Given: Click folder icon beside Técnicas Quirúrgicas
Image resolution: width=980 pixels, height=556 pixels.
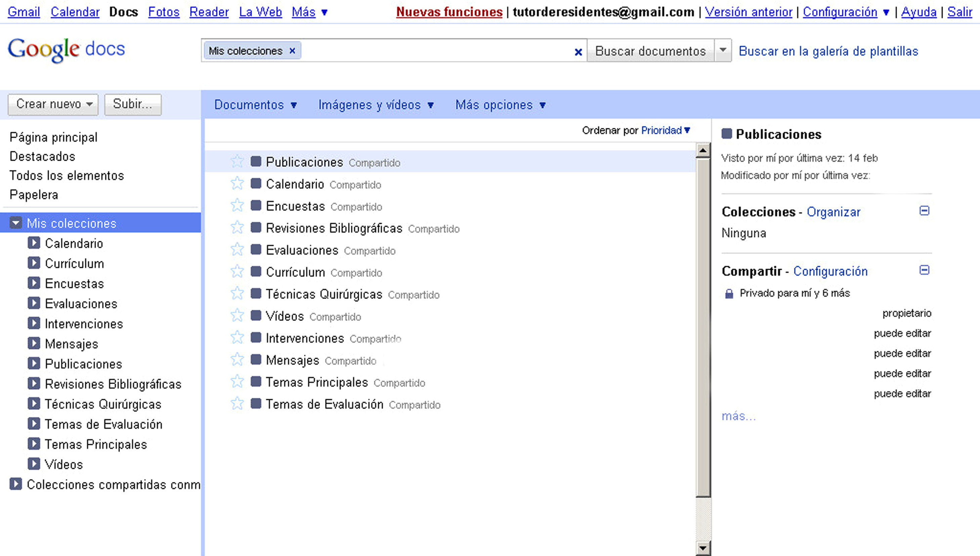Looking at the screenshot, I should coord(256,294).
